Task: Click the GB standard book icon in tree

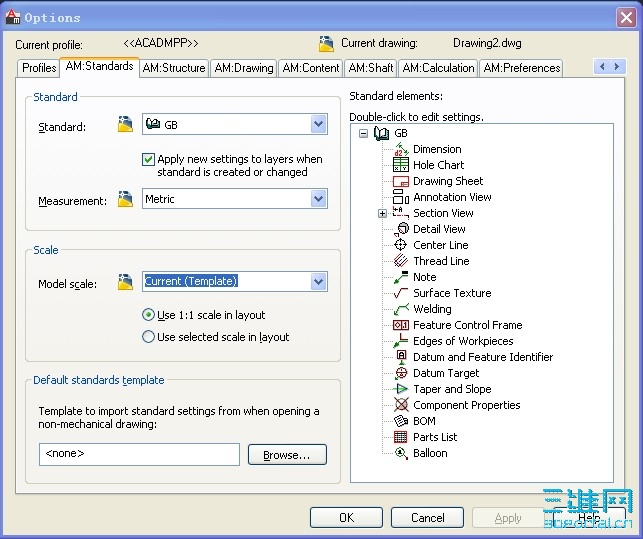Action: pos(381,133)
